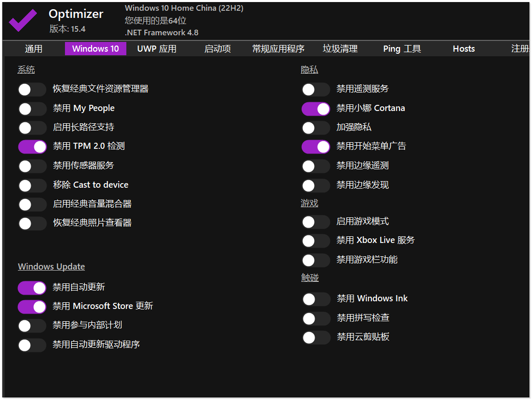Switch to the 通用 tab
The image size is (532, 400).
33,49
